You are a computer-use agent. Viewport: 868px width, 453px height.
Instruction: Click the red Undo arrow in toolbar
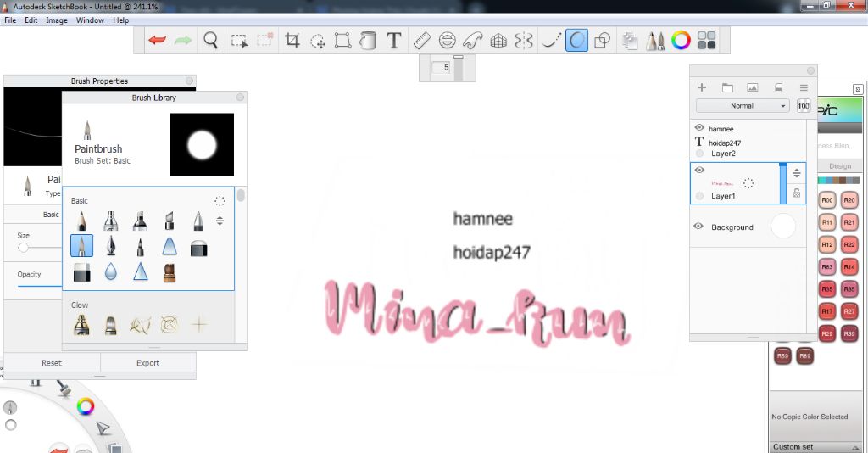[x=157, y=40]
